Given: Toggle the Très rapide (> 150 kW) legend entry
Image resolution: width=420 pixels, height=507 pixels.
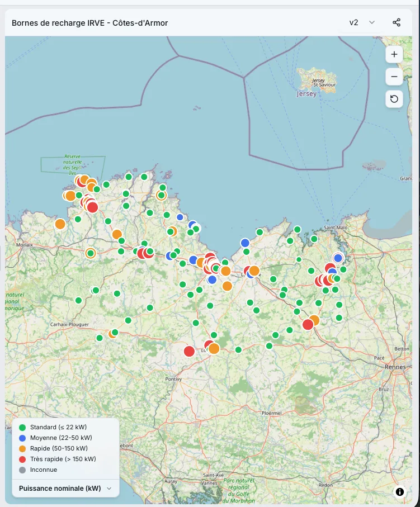Looking at the screenshot, I should tap(57, 459).
